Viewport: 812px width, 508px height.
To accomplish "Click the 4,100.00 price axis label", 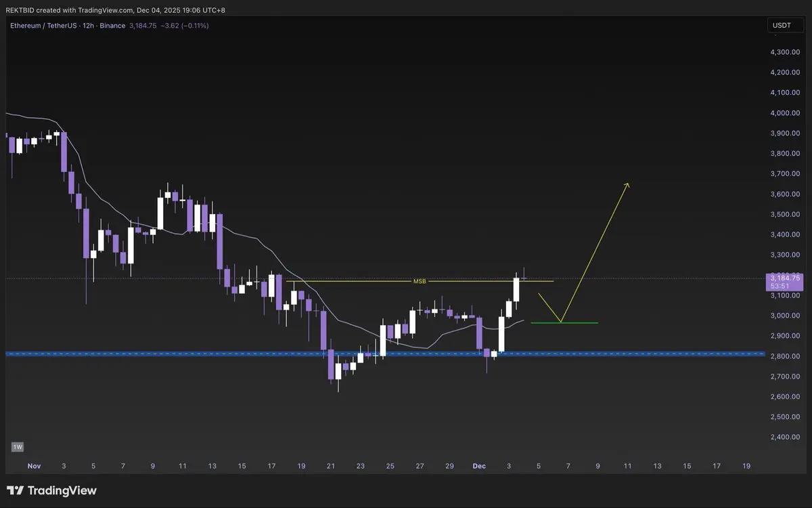I will coord(785,93).
